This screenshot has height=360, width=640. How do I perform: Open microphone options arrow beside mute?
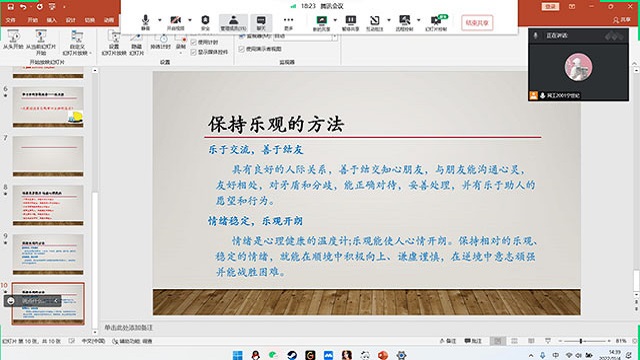point(160,20)
